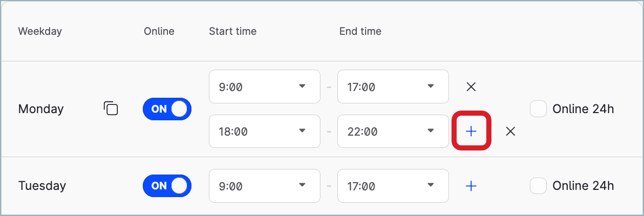Click the Monday row label

[41, 109]
